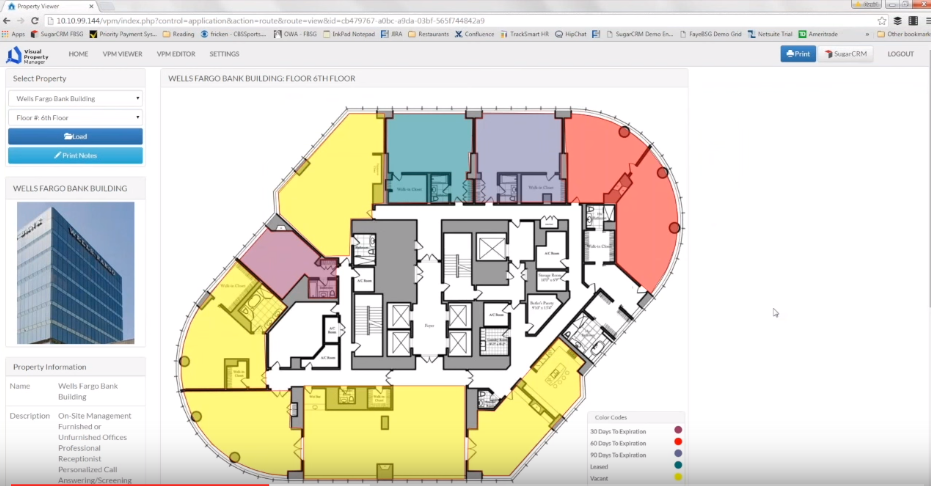Image resolution: width=931 pixels, height=486 pixels.
Task: Open fricken - CBSSports bookmark
Action: click(x=233, y=34)
